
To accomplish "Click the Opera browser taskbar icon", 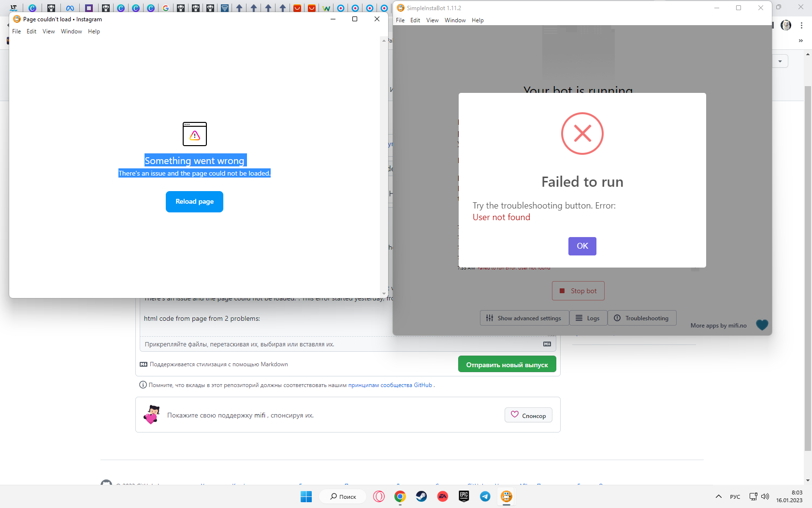I will pyautogui.click(x=379, y=496).
